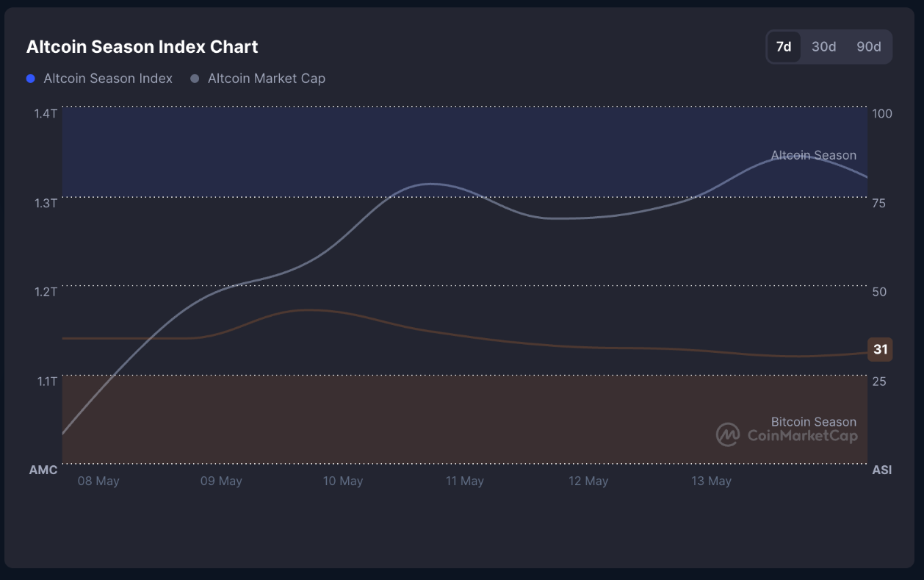Click the Altcoin Season Index Chart title
Image resolution: width=924 pixels, height=580 pixels.
(x=142, y=47)
